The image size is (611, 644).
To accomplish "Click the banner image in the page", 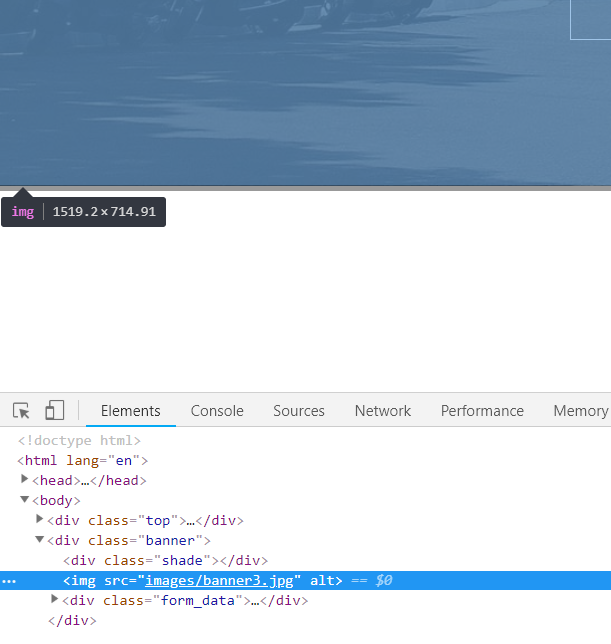I will (306, 93).
